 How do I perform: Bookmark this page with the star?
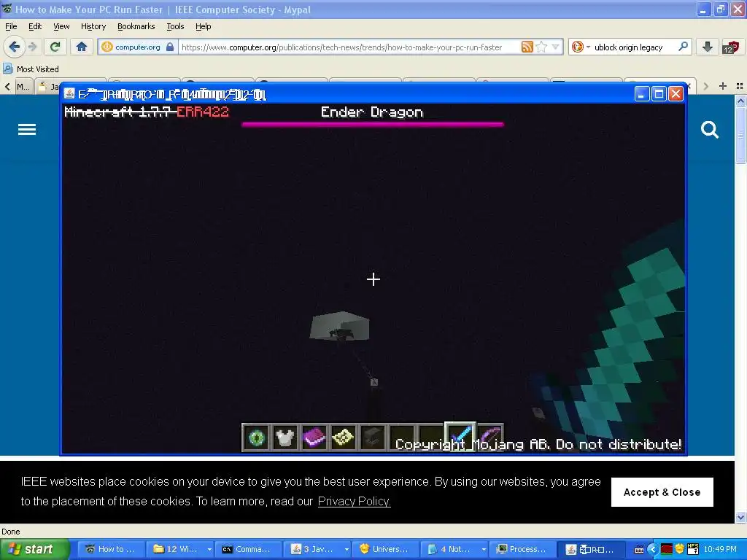point(541,47)
